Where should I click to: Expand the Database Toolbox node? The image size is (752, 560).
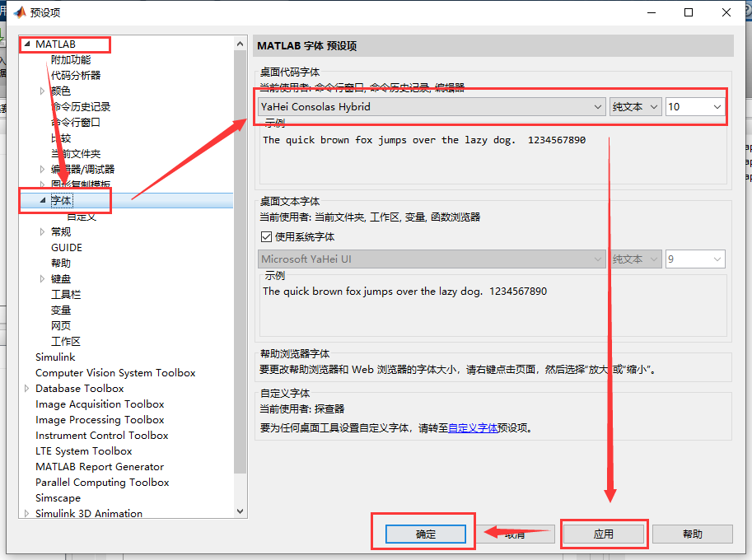click(27, 389)
